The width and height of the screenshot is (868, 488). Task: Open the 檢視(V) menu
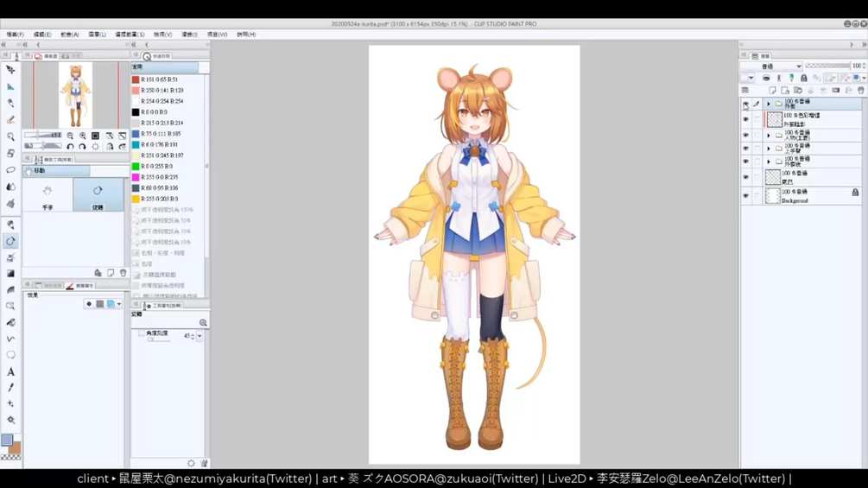click(x=162, y=35)
